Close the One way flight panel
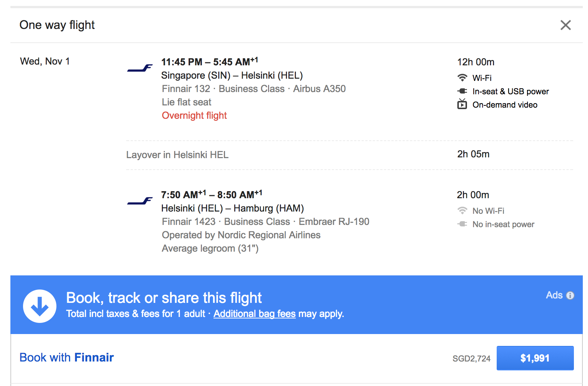Screen dimensions: 588x386 pyautogui.click(x=565, y=25)
